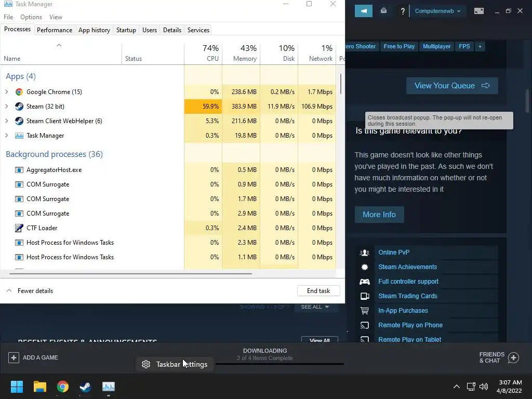Sort processes by the CPU column
Screen dimensions: 532x399
[203, 53]
